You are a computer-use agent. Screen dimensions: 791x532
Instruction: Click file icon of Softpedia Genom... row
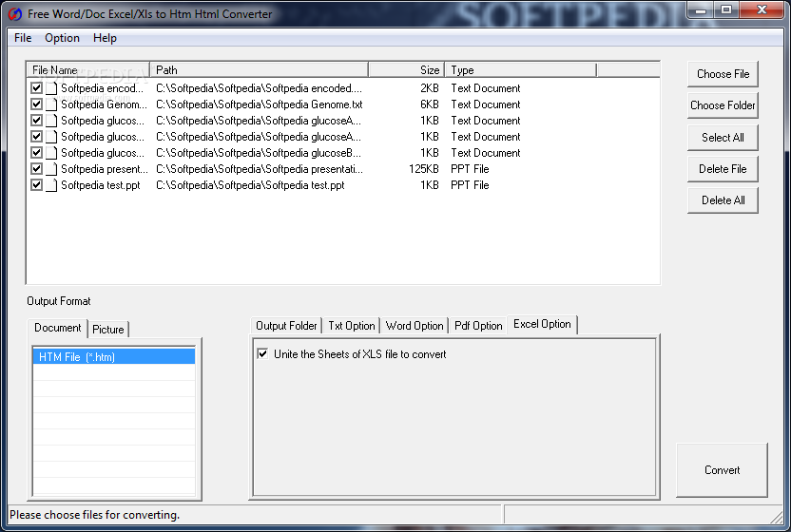coord(51,104)
